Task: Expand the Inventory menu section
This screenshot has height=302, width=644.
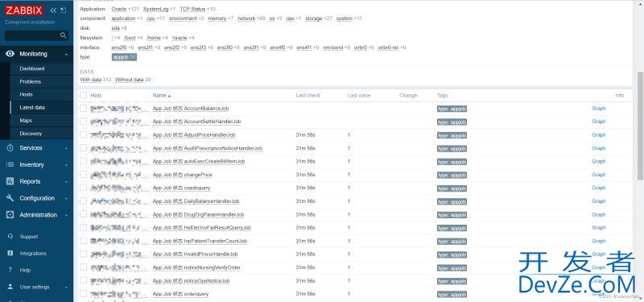Action: click(x=66, y=165)
